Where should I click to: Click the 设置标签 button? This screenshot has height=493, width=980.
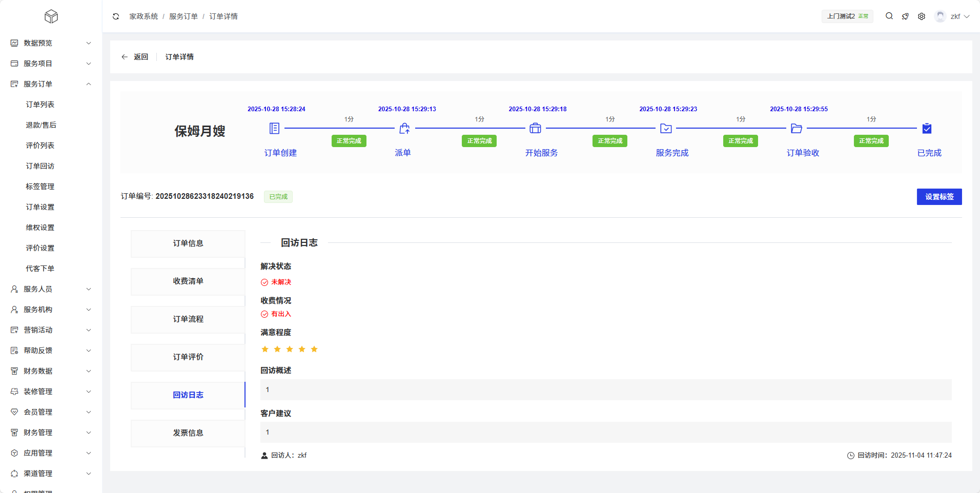pos(939,197)
